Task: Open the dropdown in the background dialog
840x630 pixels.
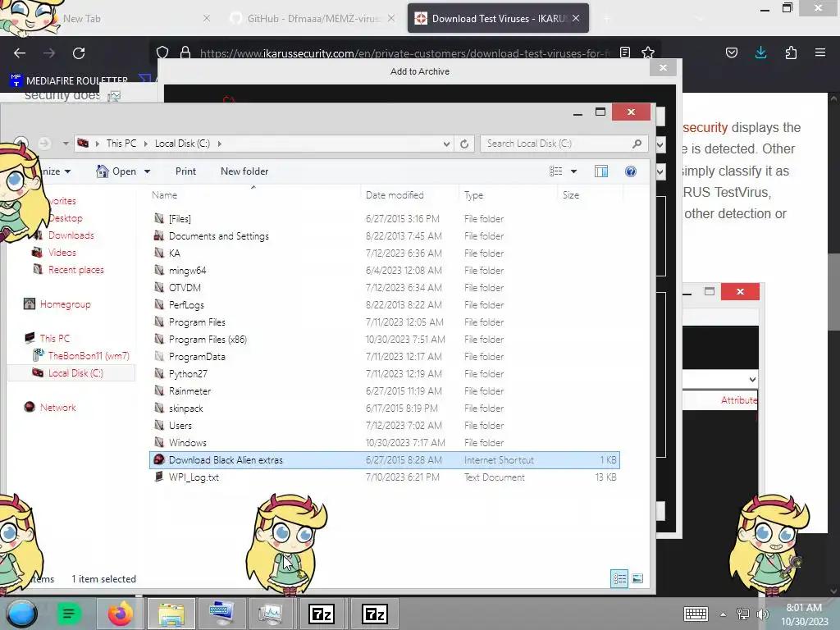Action: [752, 379]
